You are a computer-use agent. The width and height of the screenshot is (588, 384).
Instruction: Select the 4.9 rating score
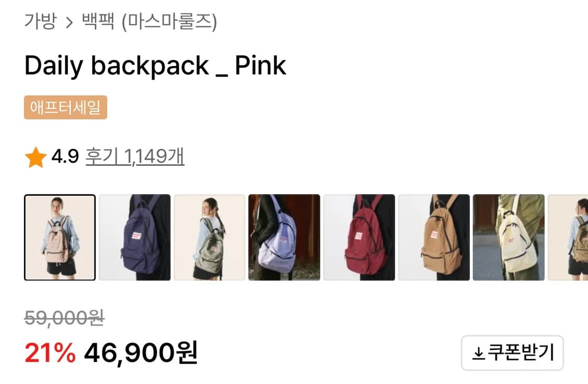click(x=65, y=156)
